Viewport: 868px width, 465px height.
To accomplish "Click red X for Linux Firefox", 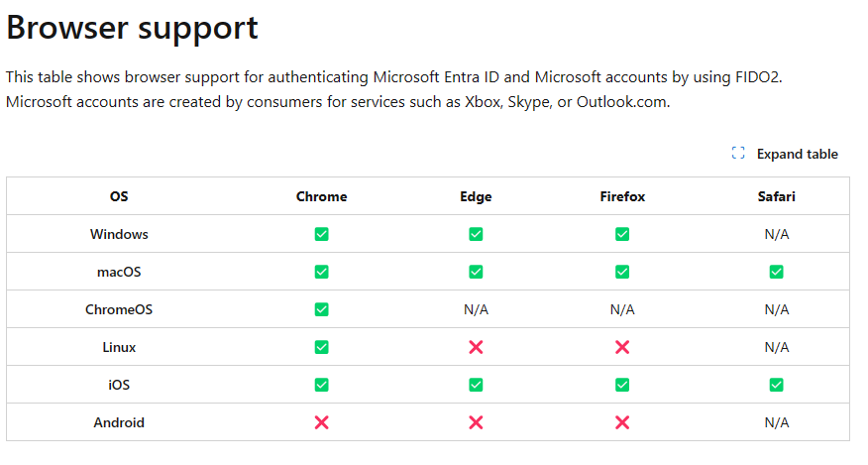I will coord(622,347).
